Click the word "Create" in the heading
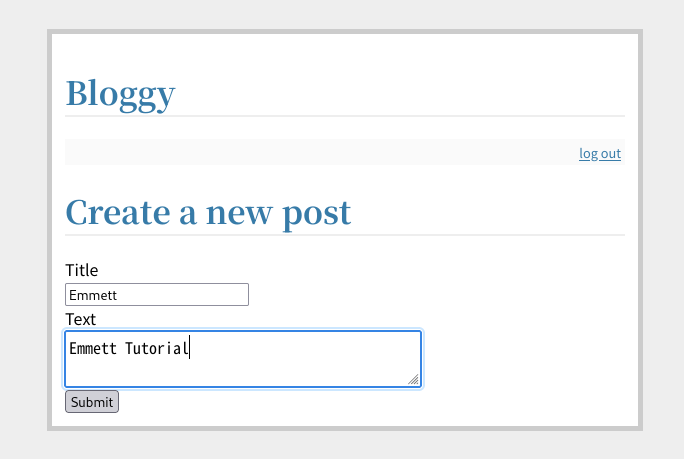684x459 pixels. click(111, 212)
